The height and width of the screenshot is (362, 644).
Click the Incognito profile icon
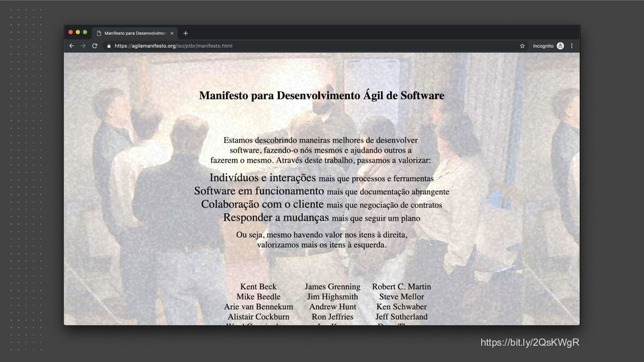coord(560,46)
